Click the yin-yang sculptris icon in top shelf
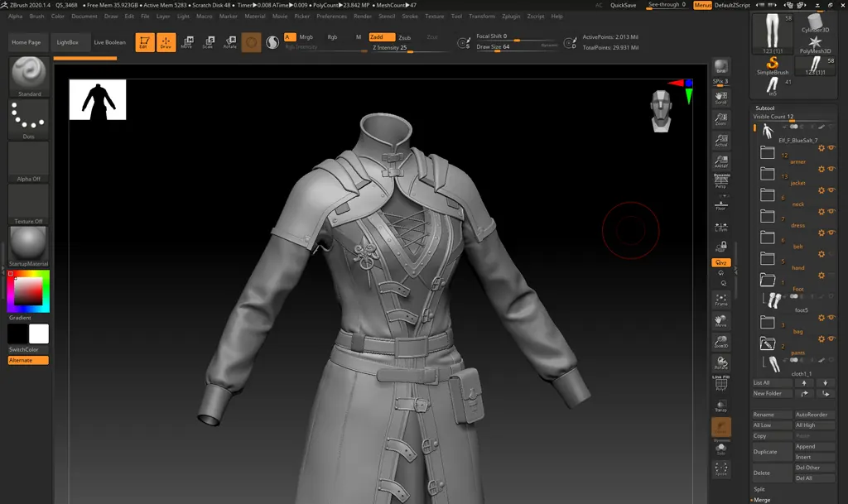This screenshot has height=504, width=848. coord(272,42)
